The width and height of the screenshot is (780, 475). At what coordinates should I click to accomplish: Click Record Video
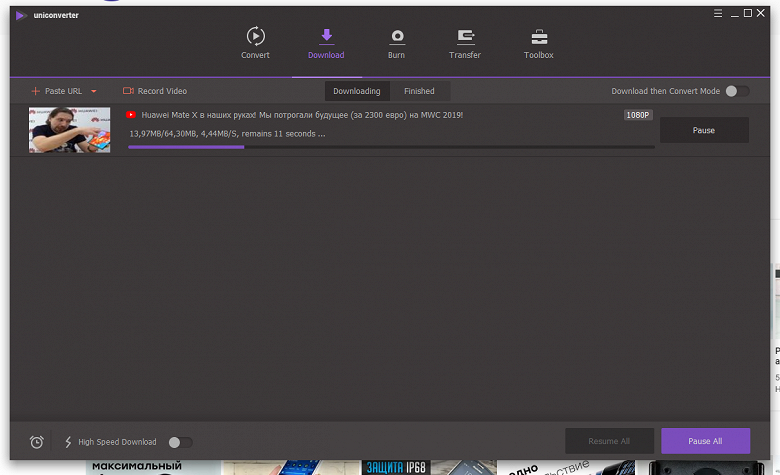pos(155,91)
